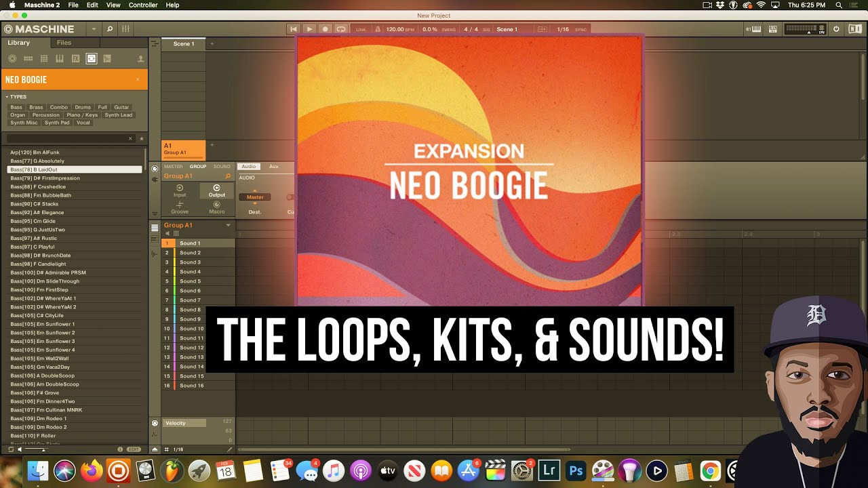The width and height of the screenshot is (868, 488).
Task: Open the 1/16 quantize grid dropdown in transport
Action: [x=563, y=29]
